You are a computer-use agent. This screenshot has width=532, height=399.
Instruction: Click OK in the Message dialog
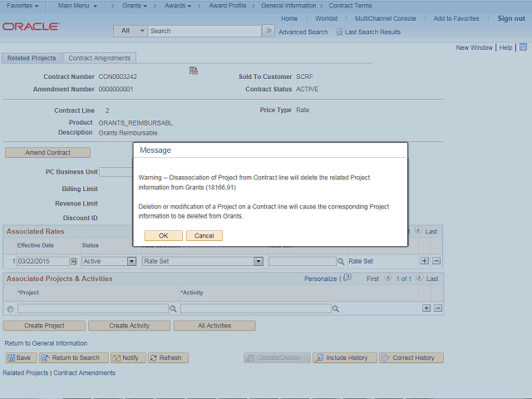click(163, 235)
